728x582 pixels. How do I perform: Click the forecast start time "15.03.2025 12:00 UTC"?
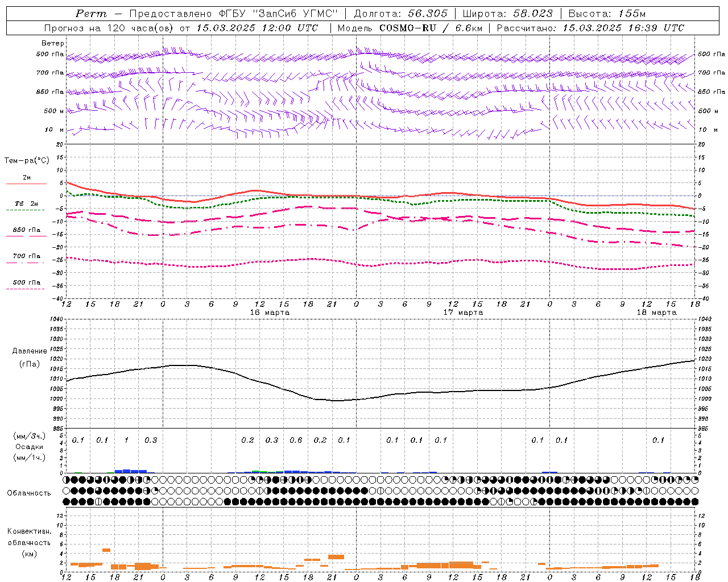point(257,28)
